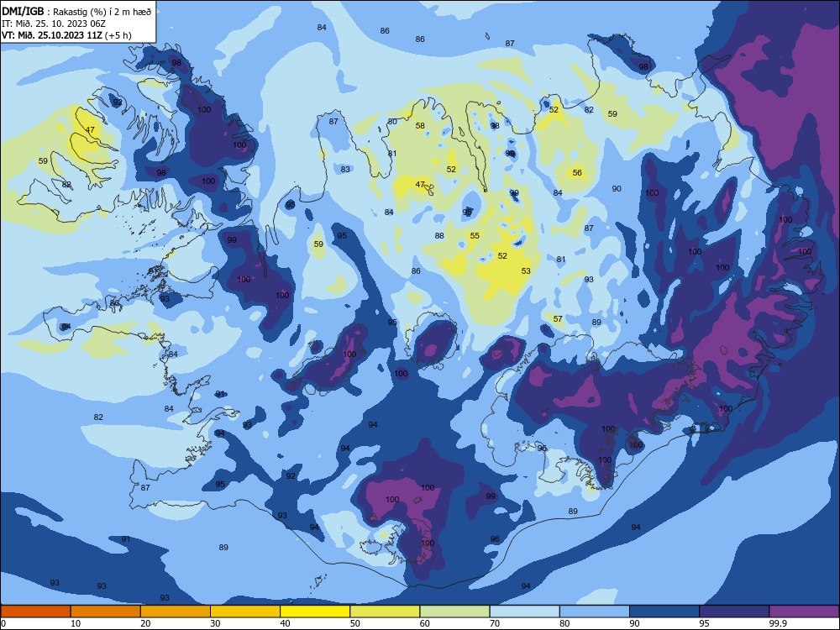Click the 80–90 medium blue legend swatch
Screen dimensions: 840x630
pos(595,612)
